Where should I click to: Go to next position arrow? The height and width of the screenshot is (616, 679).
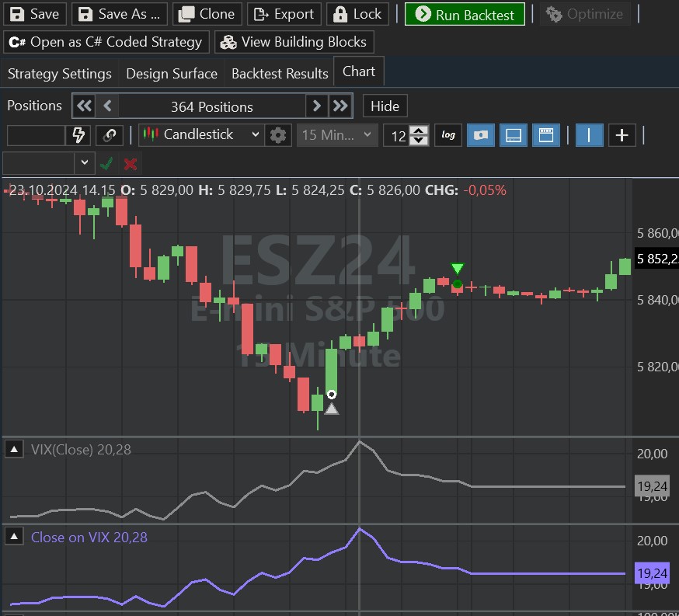316,106
